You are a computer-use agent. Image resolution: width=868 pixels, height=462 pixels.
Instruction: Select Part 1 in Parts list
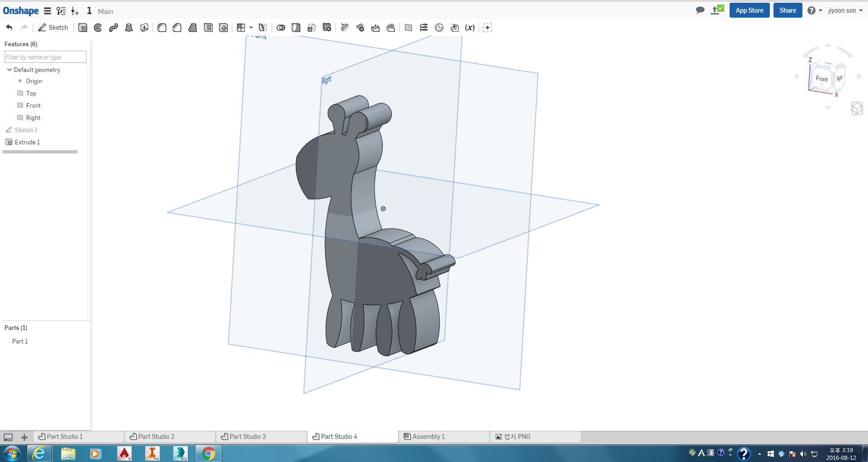[20, 341]
